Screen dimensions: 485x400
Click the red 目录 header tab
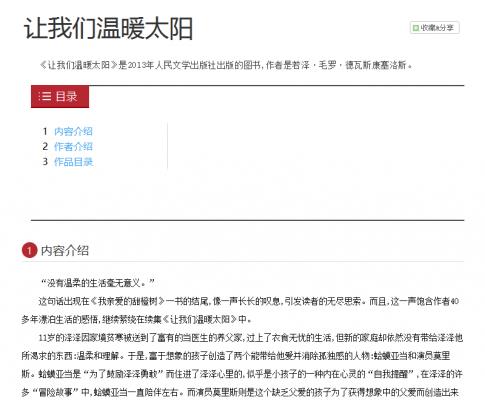click(x=60, y=97)
